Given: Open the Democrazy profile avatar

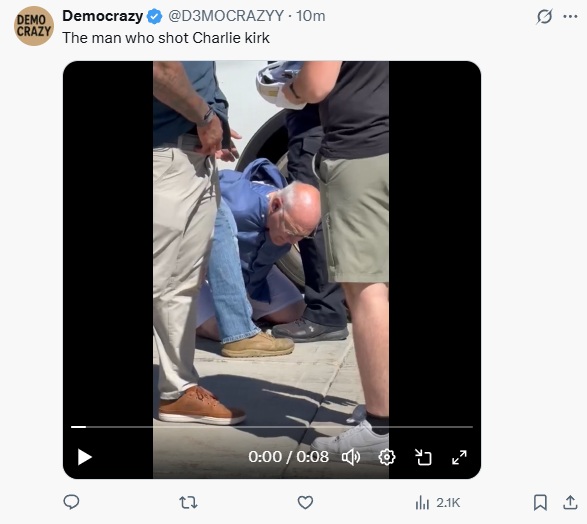Looking at the screenshot, I should (x=34, y=26).
